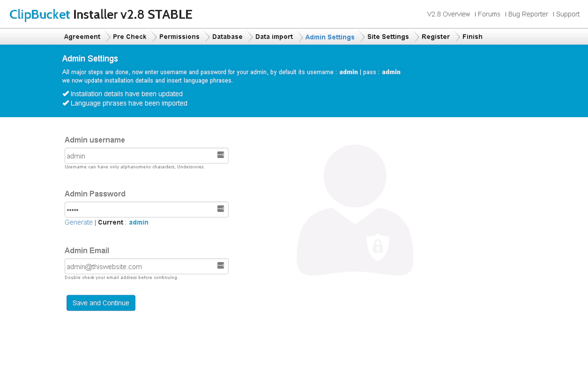Switch to Permissions step
588x376 pixels.
(x=179, y=37)
